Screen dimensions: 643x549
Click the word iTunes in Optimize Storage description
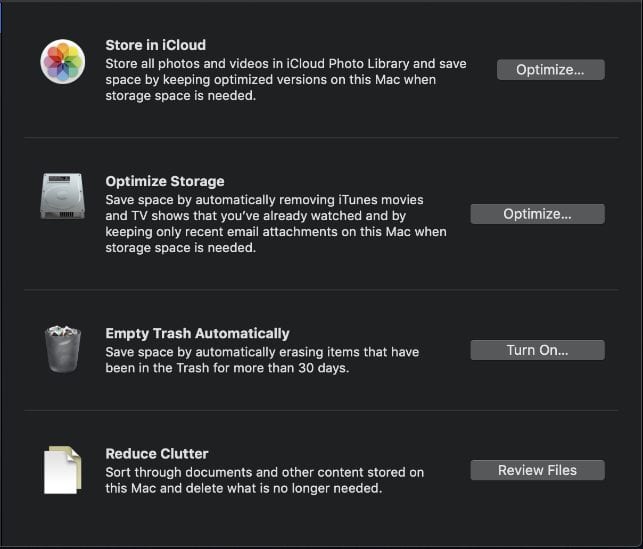[357, 200]
